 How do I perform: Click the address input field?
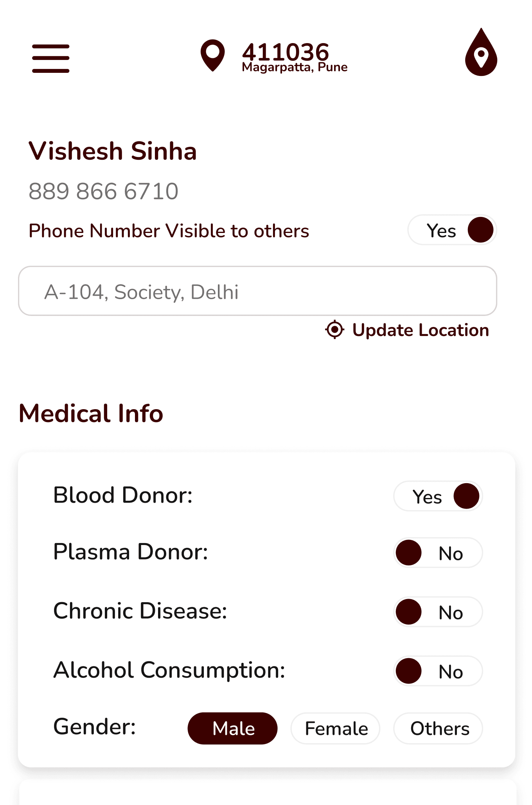point(257,291)
